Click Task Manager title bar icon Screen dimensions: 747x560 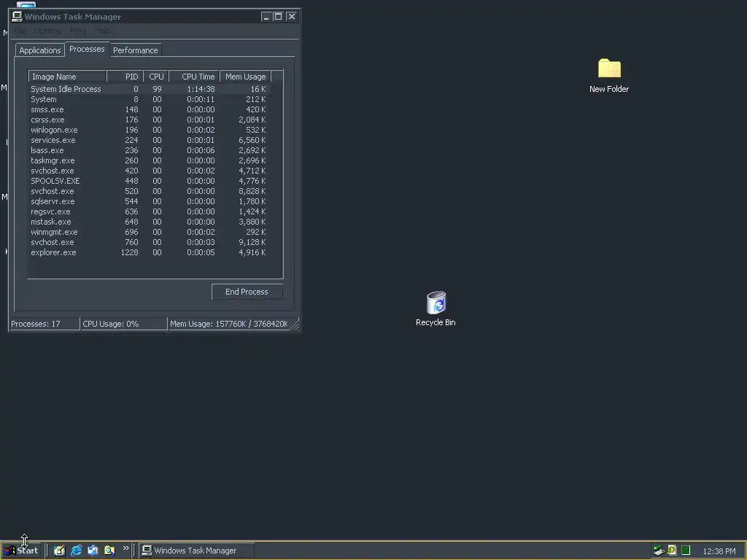tap(17, 17)
